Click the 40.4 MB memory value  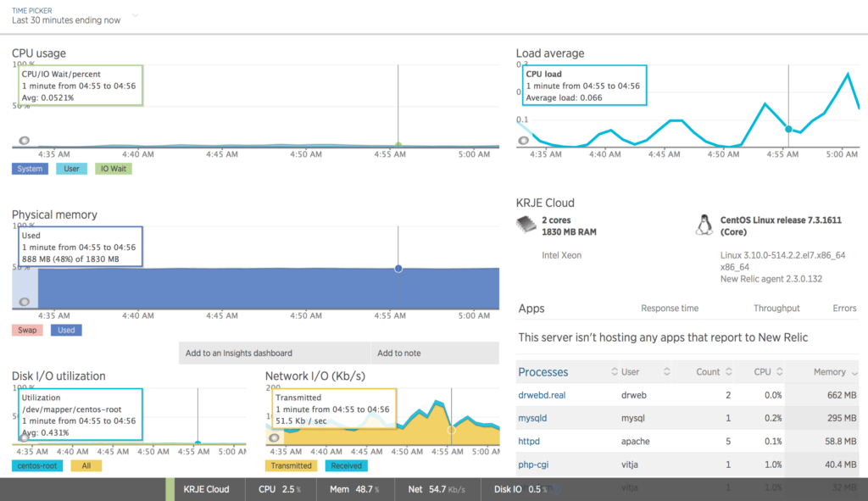point(840,465)
